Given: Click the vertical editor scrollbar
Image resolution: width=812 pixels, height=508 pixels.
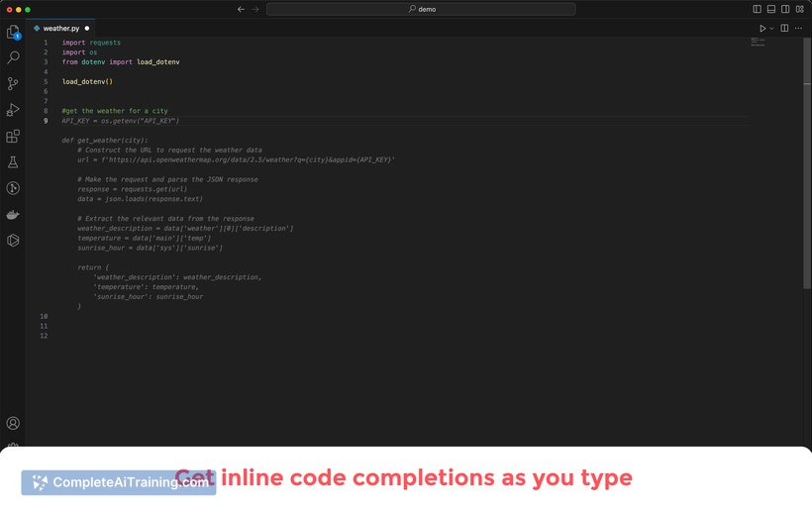Looking at the screenshot, I should click(x=807, y=163).
